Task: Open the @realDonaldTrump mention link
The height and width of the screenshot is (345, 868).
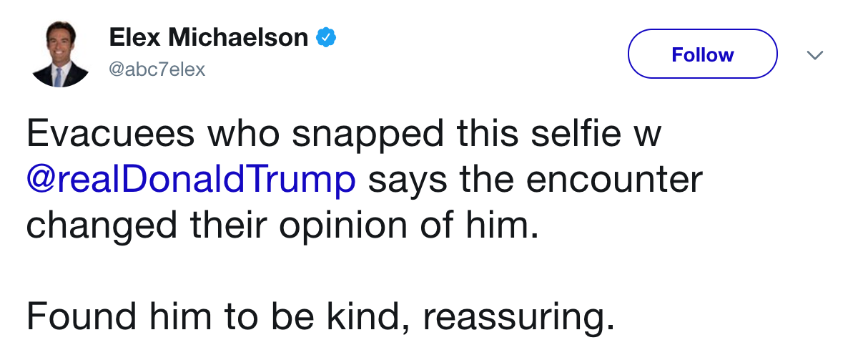Action: coord(191,179)
